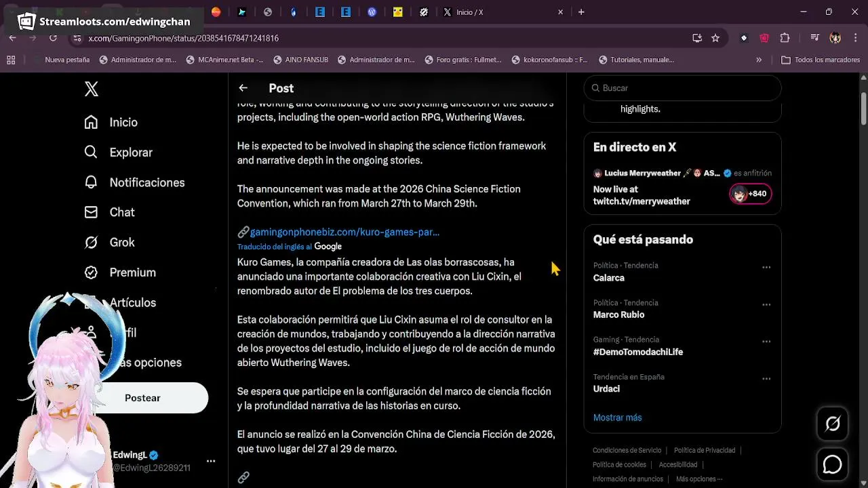Go to Inicio home page

coord(111,122)
